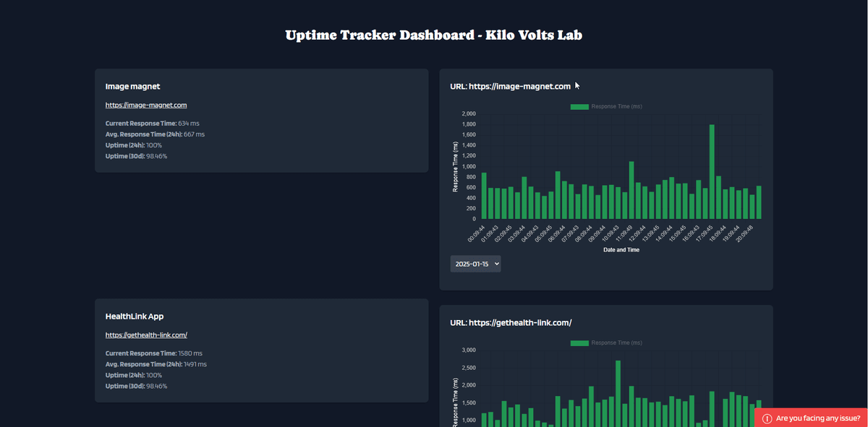The width and height of the screenshot is (868, 427).
Task: Click the 'Image magnet' card heading
Action: pyautogui.click(x=132, y=86)
